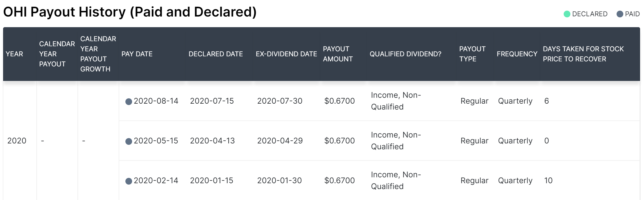
Task: Click the paid status dot for 2020-02-14
Action: click(128, 181)
